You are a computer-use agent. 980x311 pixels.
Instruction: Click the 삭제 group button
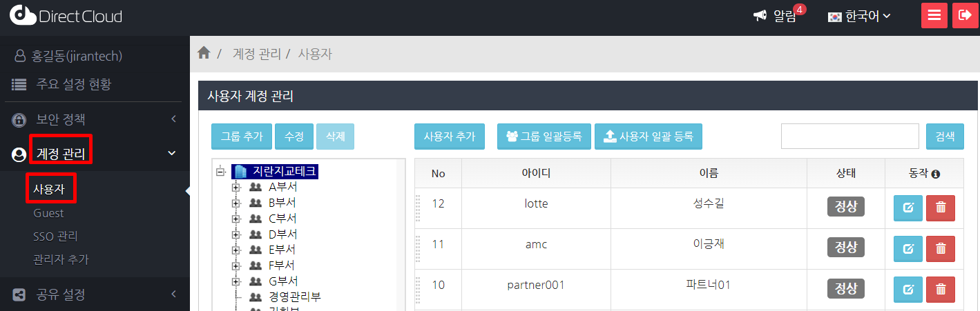coord(335,137)
